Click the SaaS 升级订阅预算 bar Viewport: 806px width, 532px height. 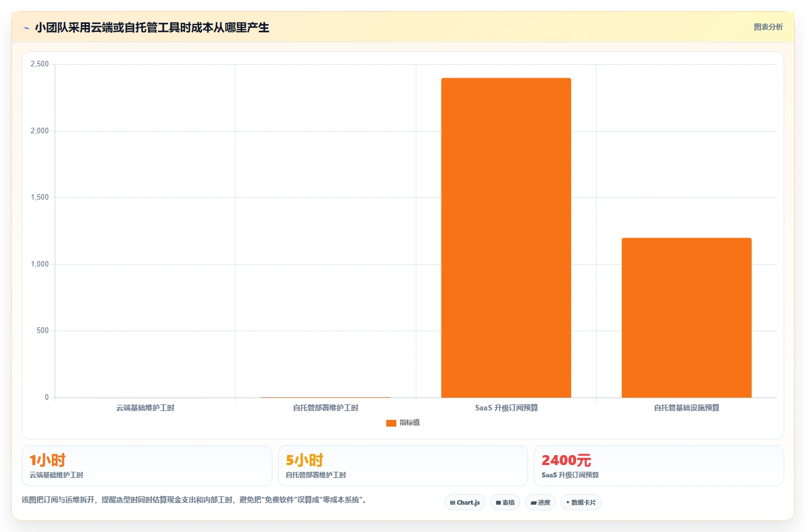coord(506,238)
